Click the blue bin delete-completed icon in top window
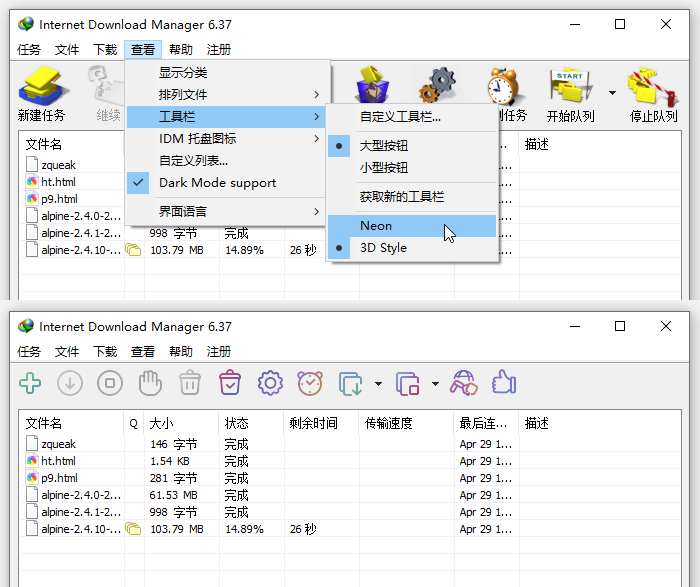The image size is (700, 587). point(372,84)
